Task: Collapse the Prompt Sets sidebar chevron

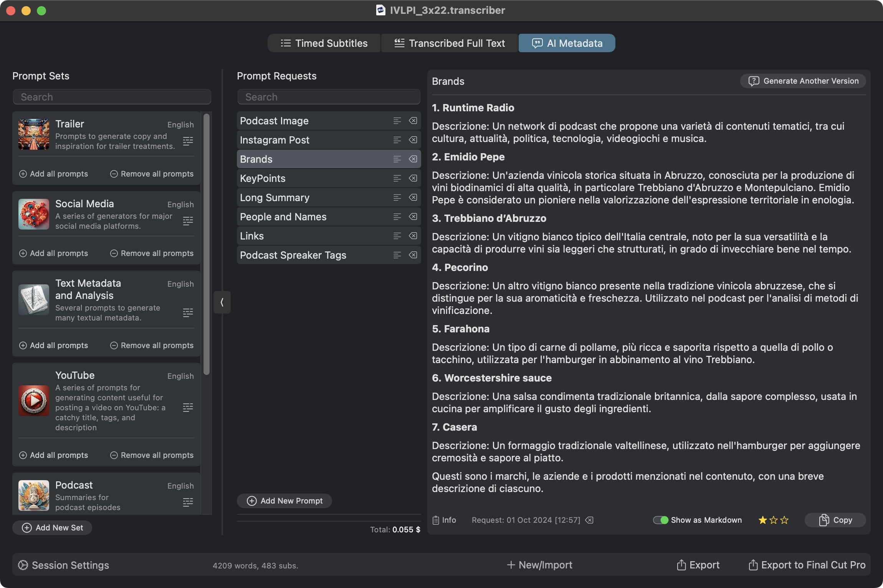Action: coord(222,302)
